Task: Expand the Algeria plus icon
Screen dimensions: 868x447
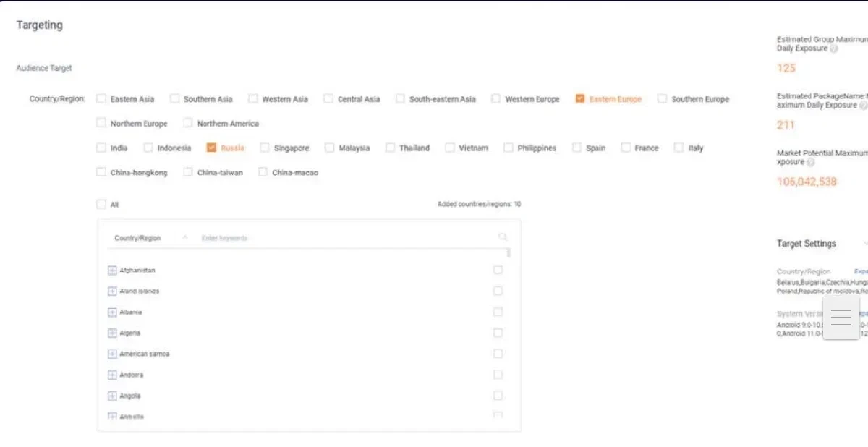Action: 112,333
